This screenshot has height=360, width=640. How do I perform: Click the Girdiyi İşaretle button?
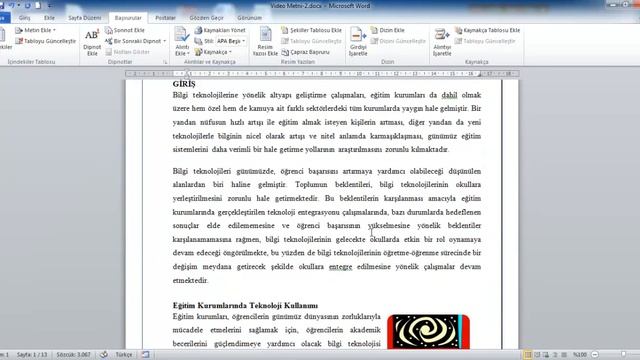358,42
